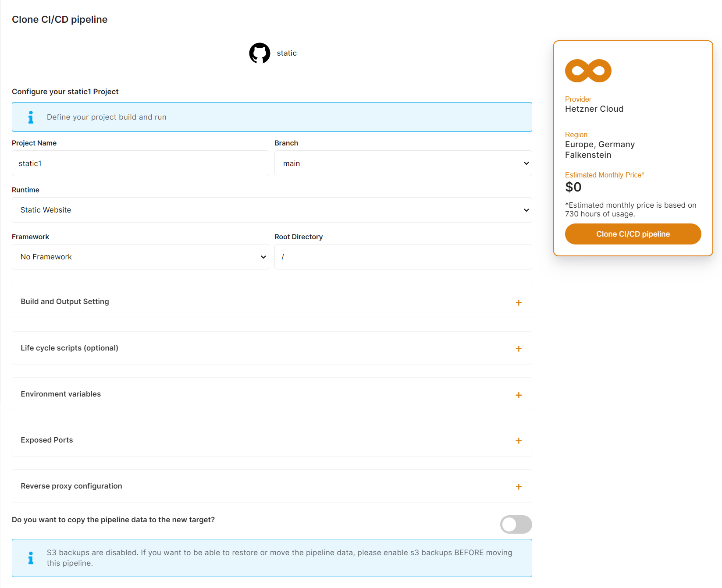This screenshot has height=588, width=722.
Task: Click the Project Name field containing static1
Action: click(140, 163)
